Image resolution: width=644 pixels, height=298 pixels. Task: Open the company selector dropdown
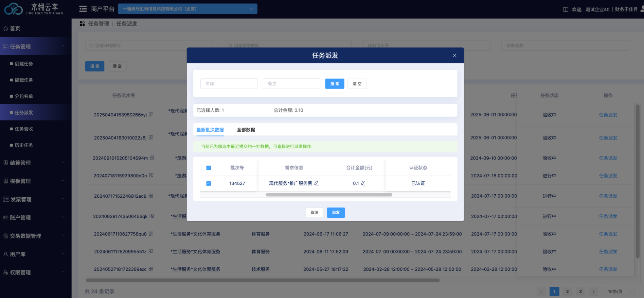(x=187, y=9)
